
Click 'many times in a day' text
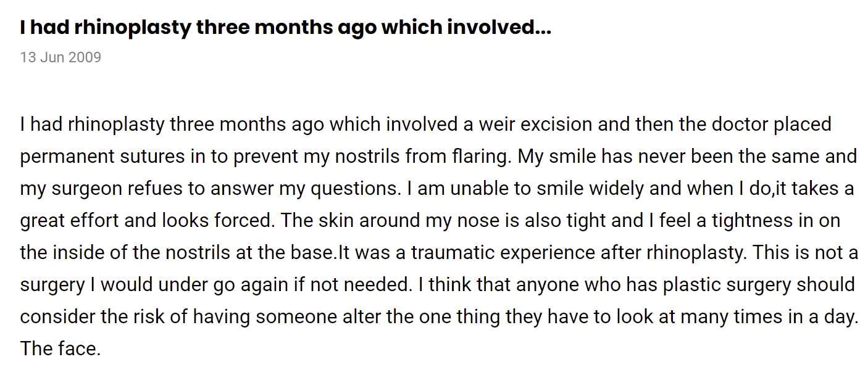coord(770,316)
